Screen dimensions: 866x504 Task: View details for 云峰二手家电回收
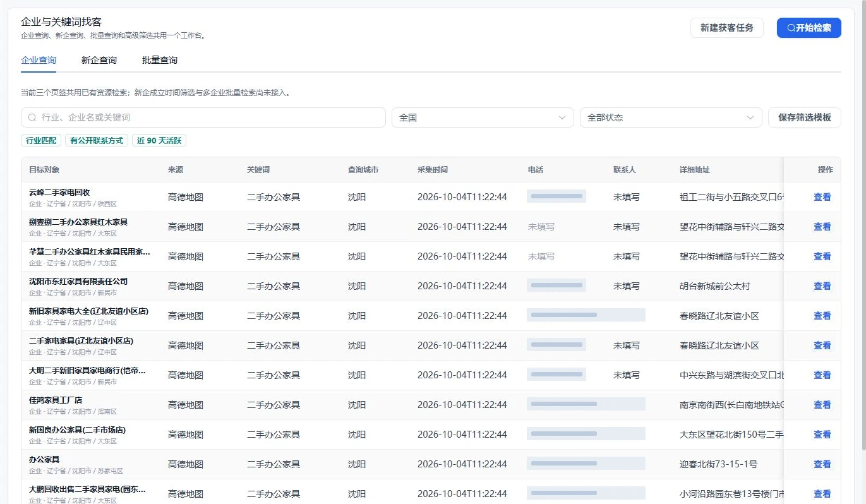pyautogui.click(x=822, y=197)
